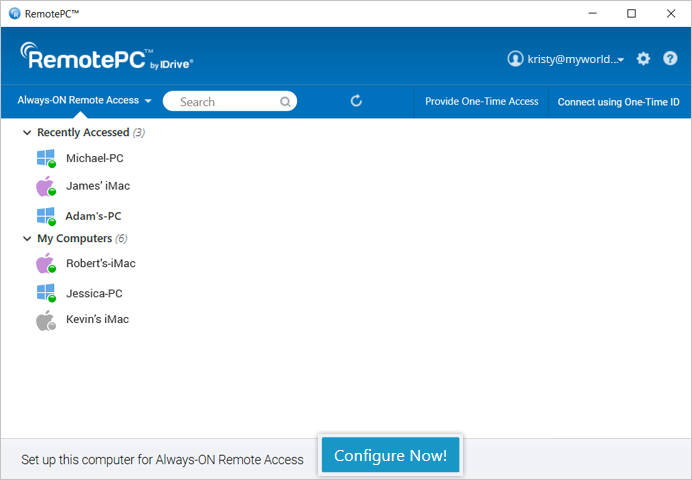Click the Apple icon beside James' iMac
692x480 pixels.
coord(44,186)
